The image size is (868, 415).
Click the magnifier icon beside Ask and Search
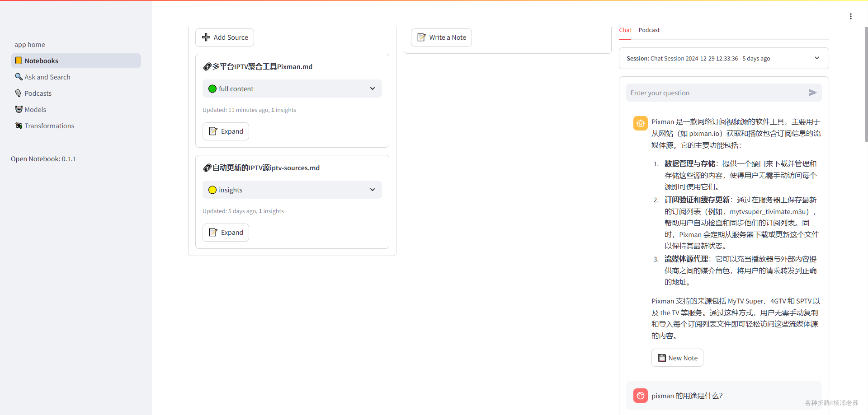(19, 77)
